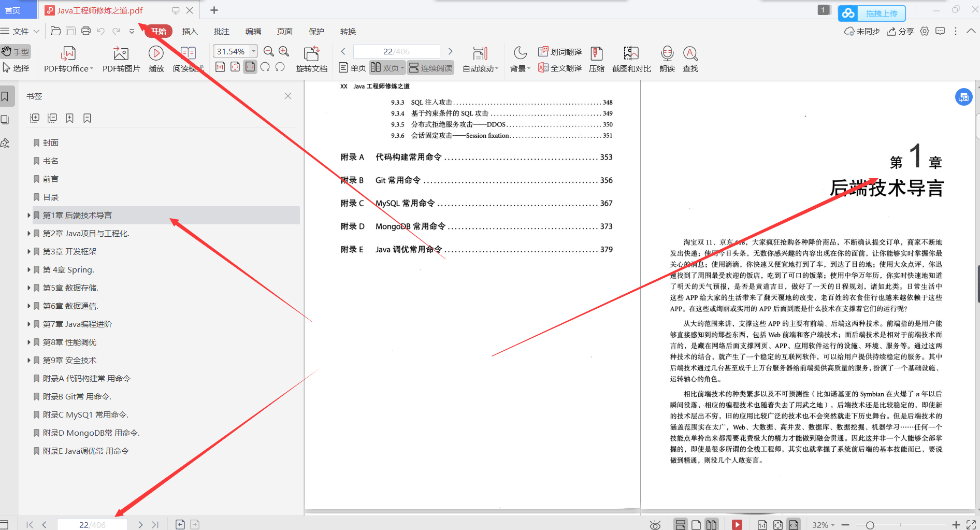980x530 pixels.
Task: Jump to last page button in status bar
Action: (x=155, y=525)
